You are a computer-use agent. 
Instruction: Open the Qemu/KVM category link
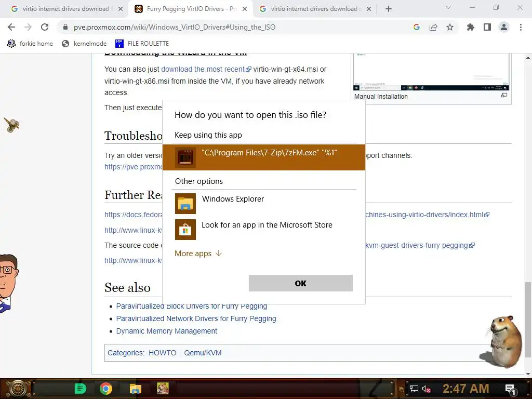(203, 353)
